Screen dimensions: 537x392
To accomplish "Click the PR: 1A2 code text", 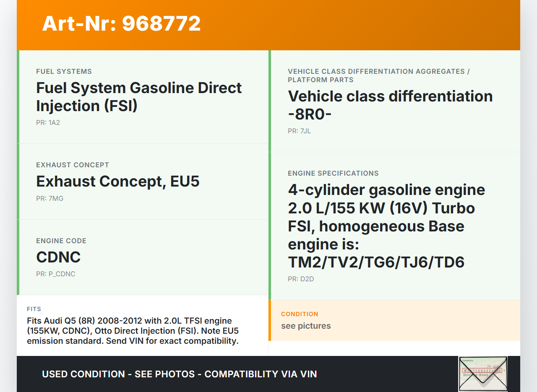I will pyautogui.click(x=48, y=123).
